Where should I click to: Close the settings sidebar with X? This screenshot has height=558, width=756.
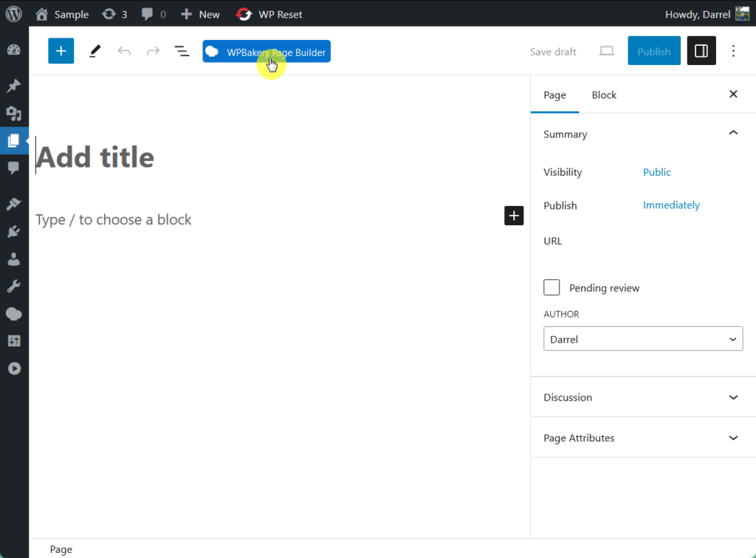coord(733,94)
